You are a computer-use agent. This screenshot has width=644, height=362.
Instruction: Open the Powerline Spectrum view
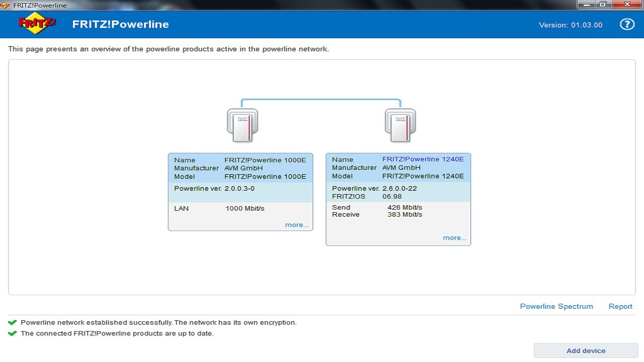click(556, 306)
